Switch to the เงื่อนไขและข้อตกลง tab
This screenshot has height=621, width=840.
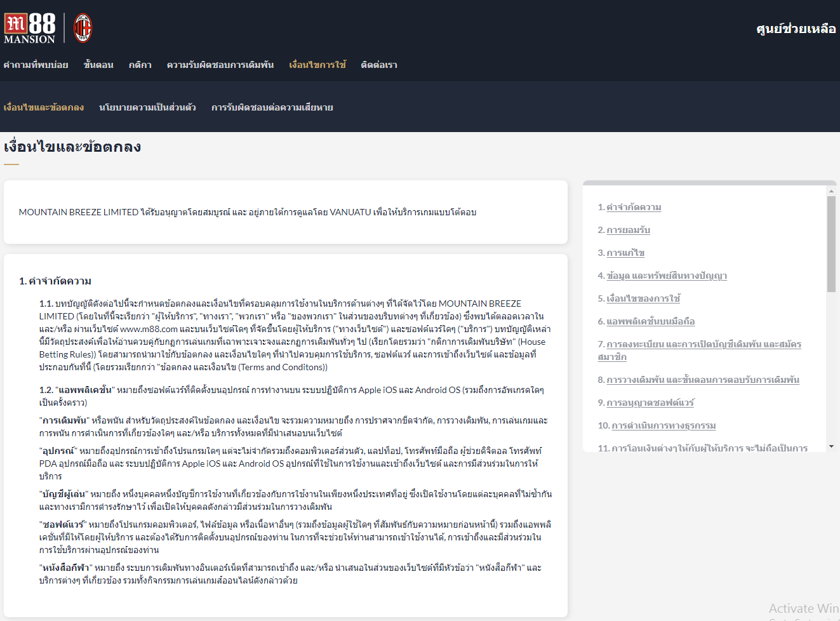pos(44,107)
